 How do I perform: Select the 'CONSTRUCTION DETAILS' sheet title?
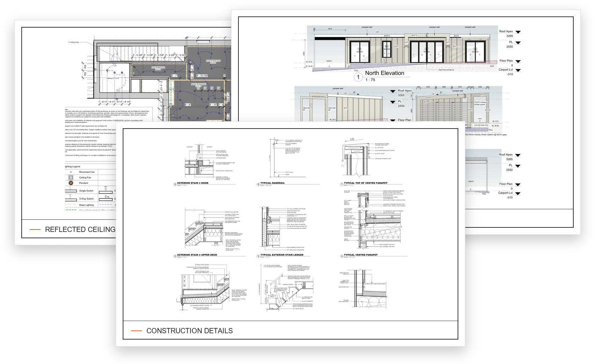tap(189, 331)
